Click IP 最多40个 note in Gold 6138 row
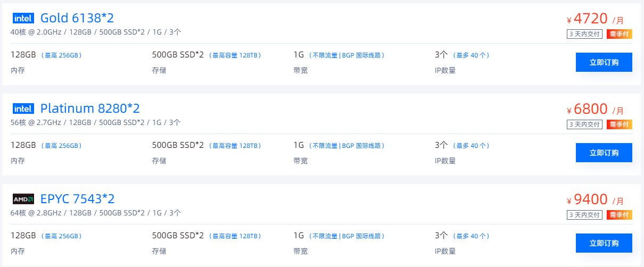Screen dimensions: 644x267 coord(470,55)
